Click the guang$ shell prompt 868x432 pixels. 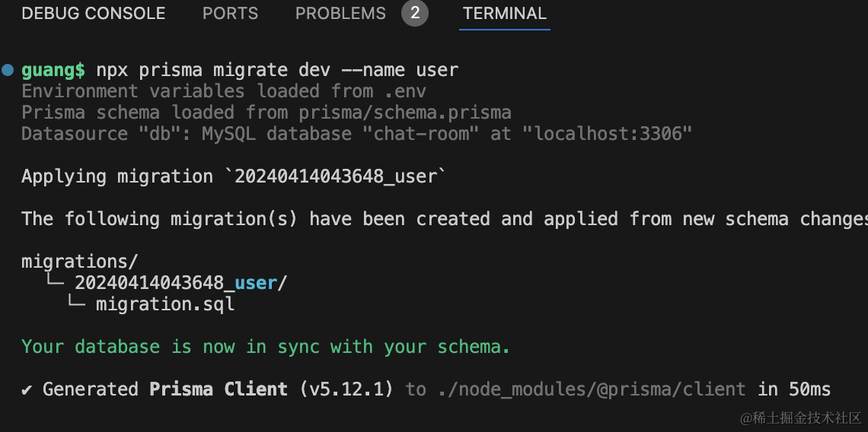click(x=53, y=71)
